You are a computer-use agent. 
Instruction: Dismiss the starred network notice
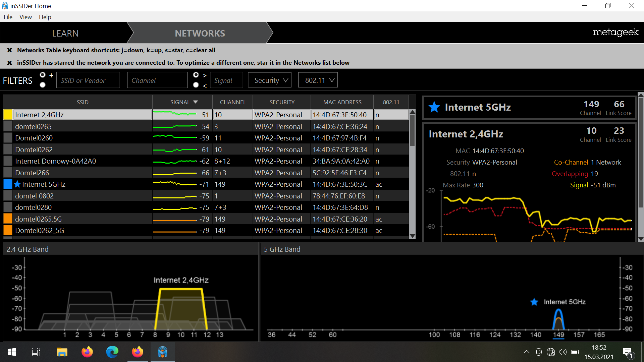(9, 63)
